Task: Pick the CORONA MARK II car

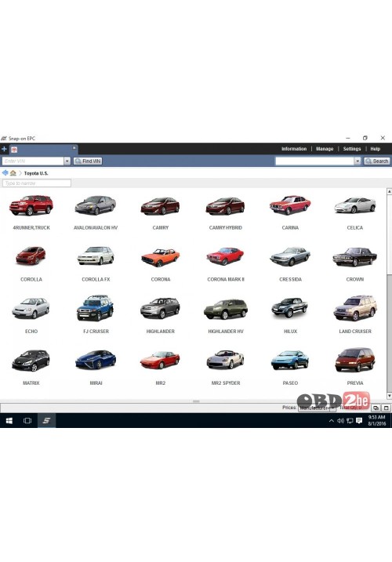Action: (x=225, y=256)
